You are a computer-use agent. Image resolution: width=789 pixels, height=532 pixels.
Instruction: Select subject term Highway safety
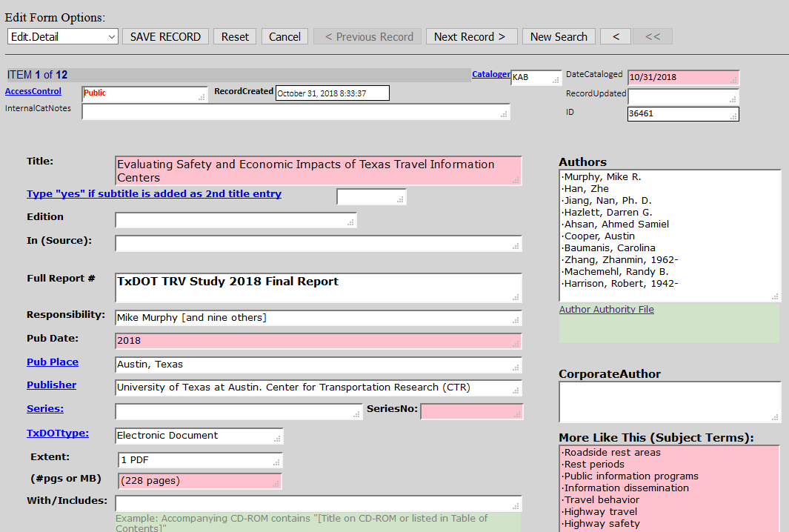601,523
